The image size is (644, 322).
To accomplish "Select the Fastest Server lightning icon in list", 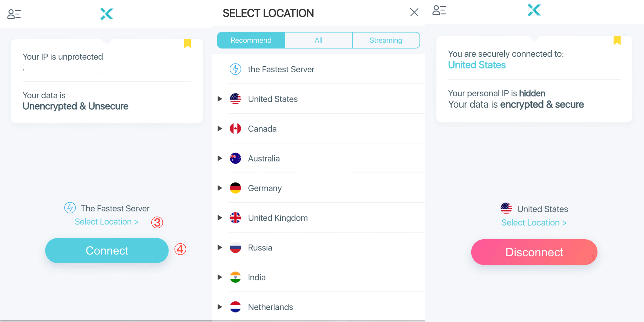I will (235, 69).
